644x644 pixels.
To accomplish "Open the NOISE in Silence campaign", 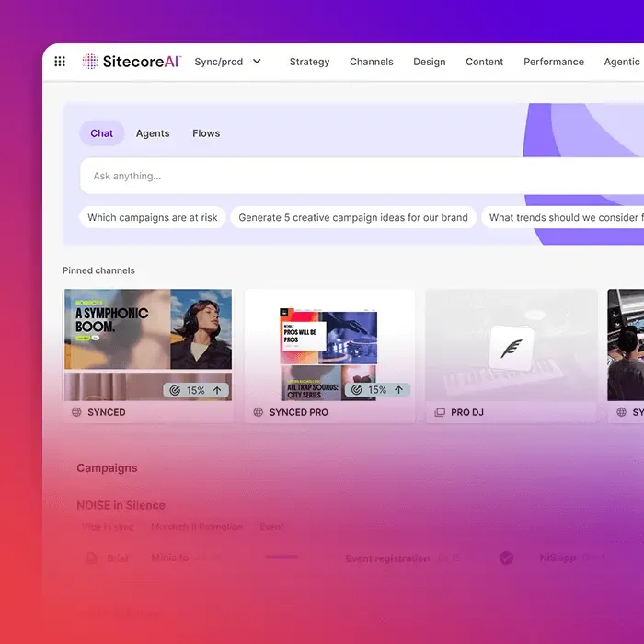I will point(121,505).
